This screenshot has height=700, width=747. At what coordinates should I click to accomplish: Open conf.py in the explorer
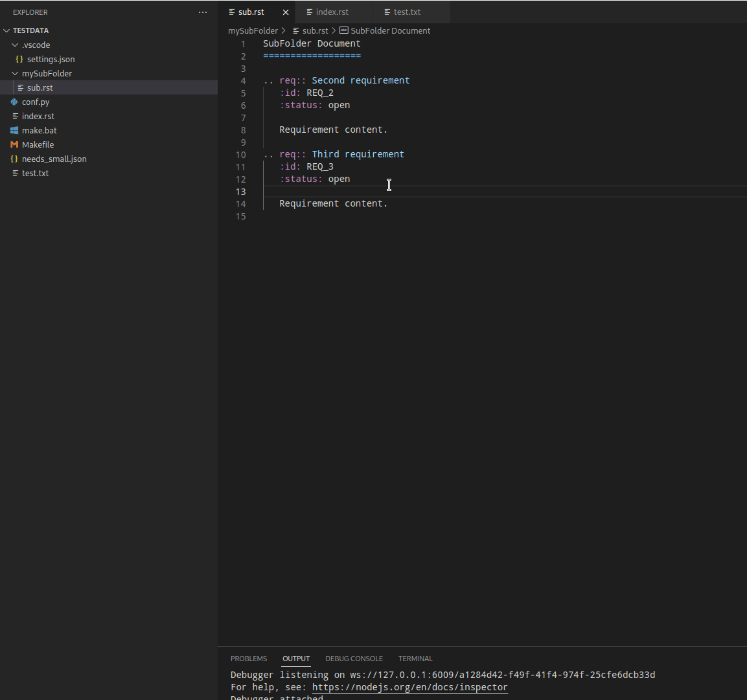pos(36,102)
